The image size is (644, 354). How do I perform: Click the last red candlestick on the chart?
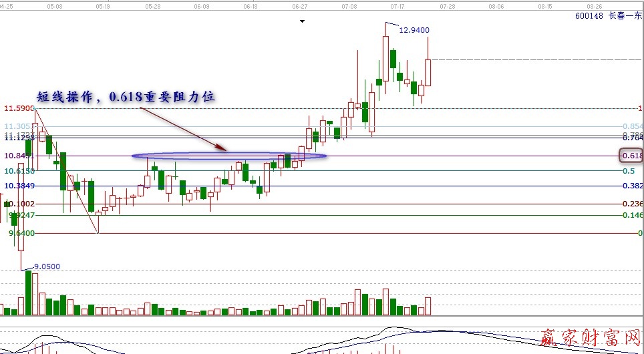coord(428,72)
